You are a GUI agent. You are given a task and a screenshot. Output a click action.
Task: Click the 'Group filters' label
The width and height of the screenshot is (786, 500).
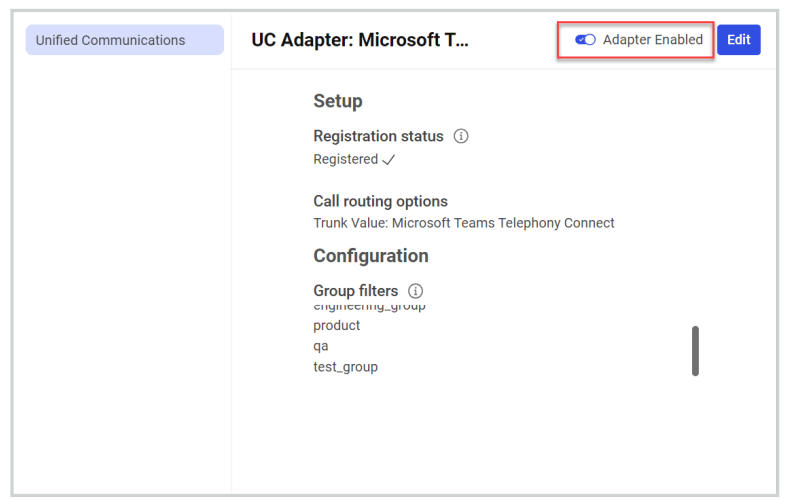[355, 291]
